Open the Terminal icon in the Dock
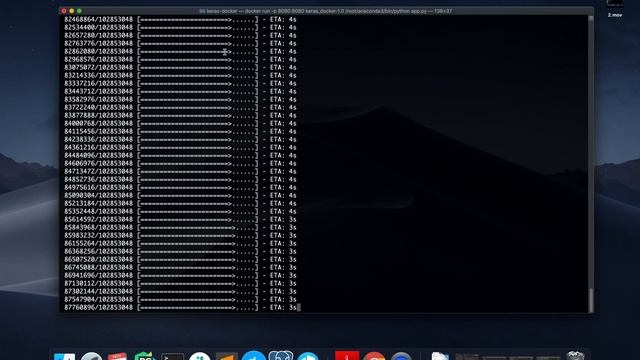Screen dimensions: 640x360 (x=172, y=357)
